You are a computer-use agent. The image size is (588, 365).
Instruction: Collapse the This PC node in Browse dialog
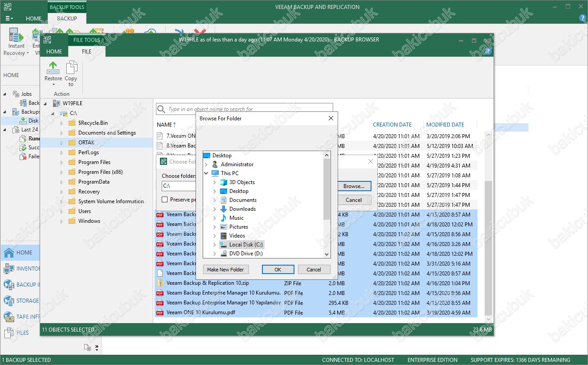click(206, 173)
